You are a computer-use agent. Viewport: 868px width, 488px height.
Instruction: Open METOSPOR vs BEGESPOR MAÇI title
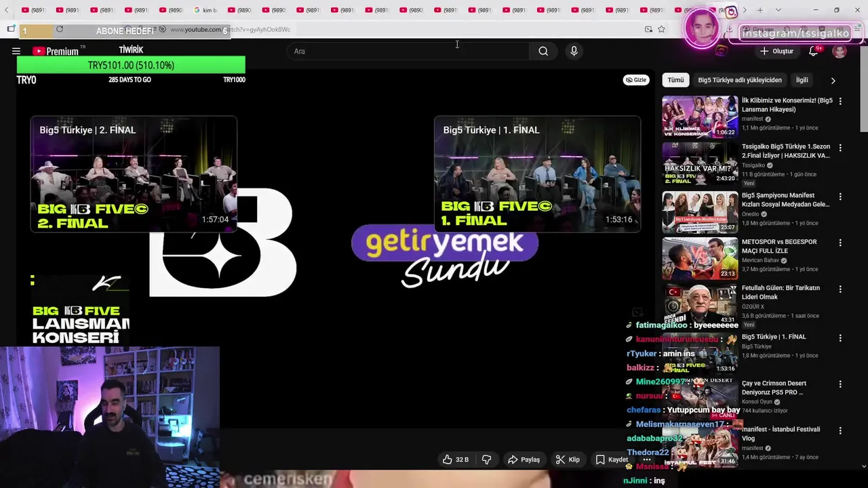[x=779, y=246]
